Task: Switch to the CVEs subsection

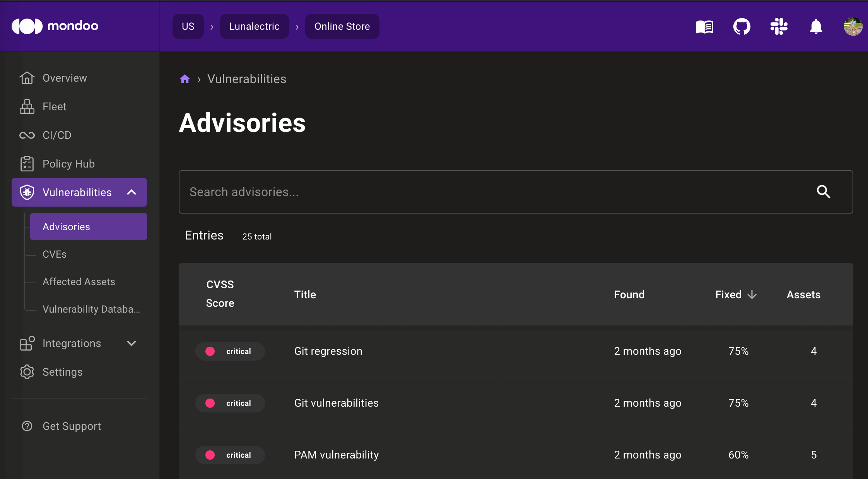Action: pos(54,254)
